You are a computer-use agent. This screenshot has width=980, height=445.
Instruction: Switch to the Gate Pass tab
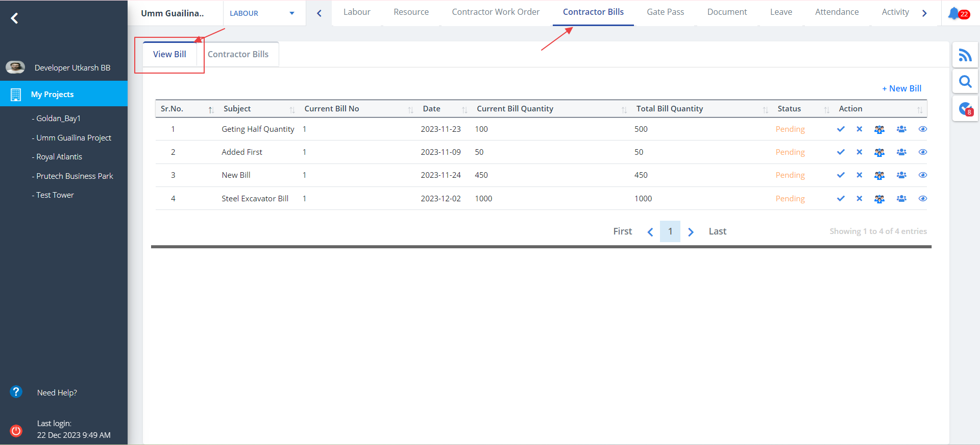click(x=665, y=12)
